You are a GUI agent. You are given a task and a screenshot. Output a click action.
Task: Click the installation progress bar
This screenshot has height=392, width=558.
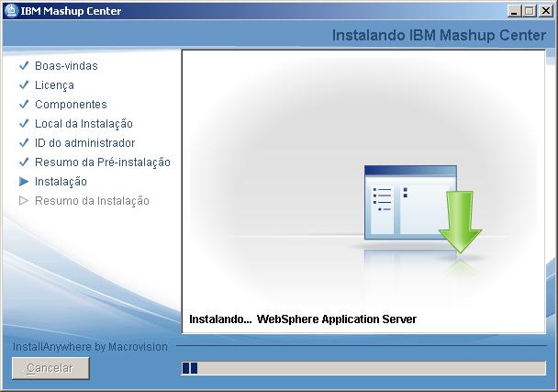tap(363, 368)
